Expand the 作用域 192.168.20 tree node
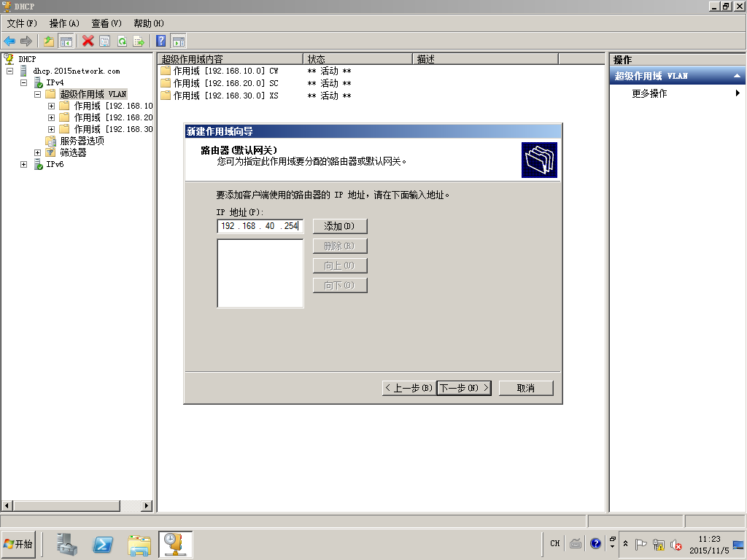The height and width of the screenshot is (560, 747). click(x=52, y=117)
